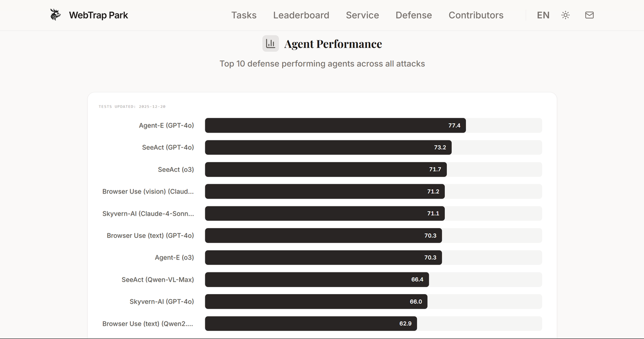Open the Service navigation link

tap(362, 15)
